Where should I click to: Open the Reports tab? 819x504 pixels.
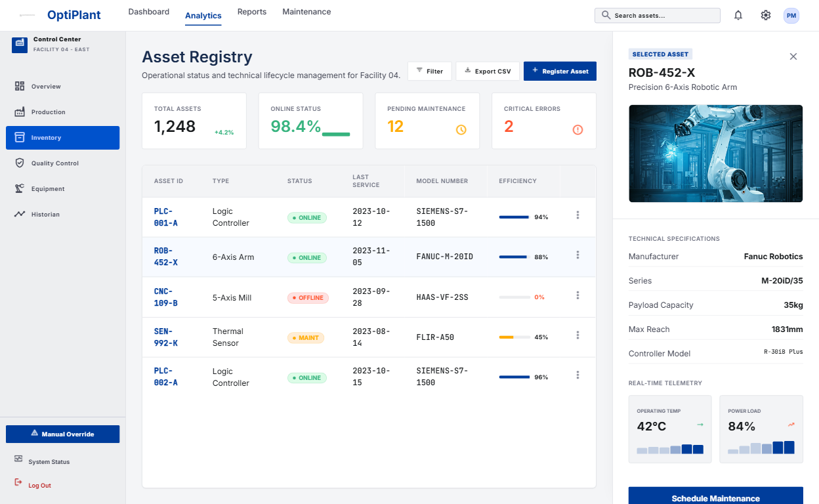252,12
